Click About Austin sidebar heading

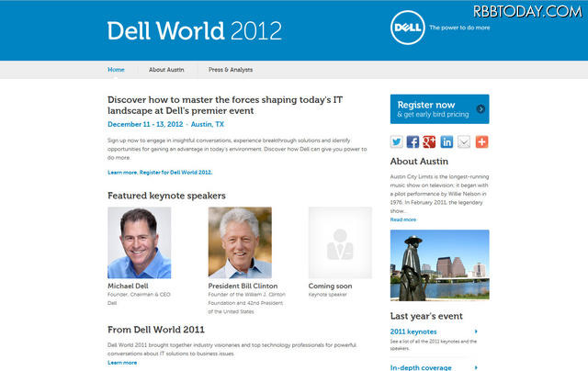coord(419,161)
